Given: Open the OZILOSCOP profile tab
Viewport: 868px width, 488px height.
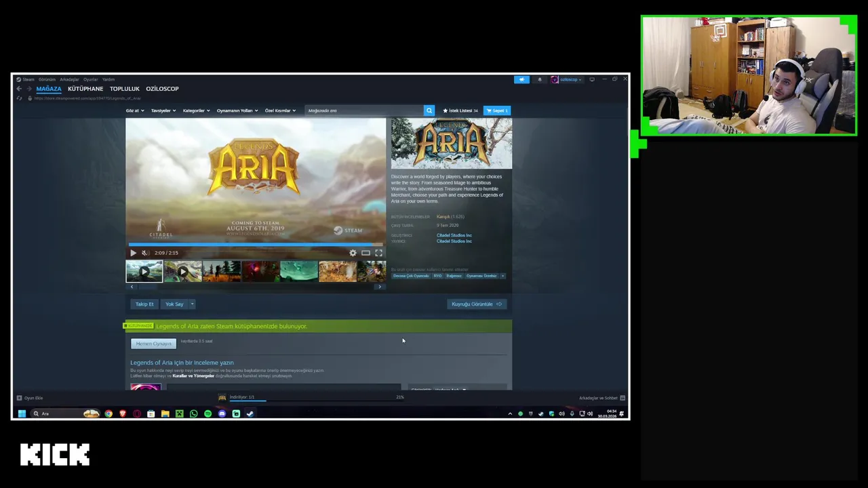Looking at the screenshot, I should (162, 89).
